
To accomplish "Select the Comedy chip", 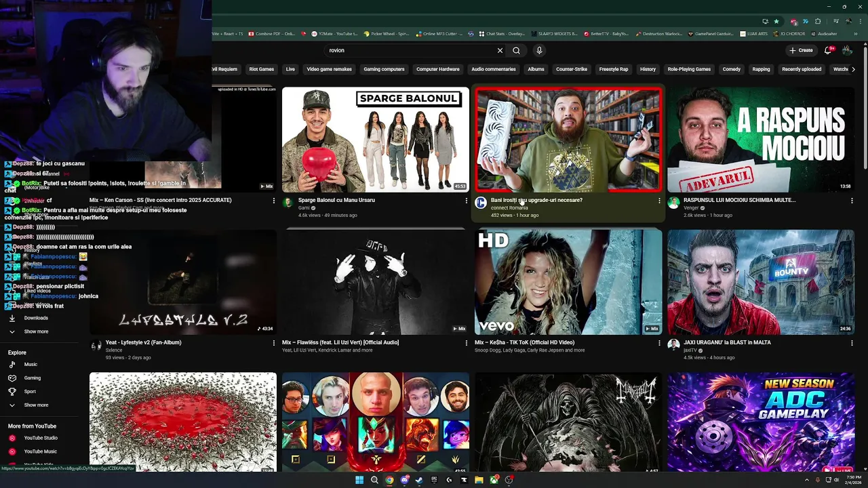I will coord(732,69).
